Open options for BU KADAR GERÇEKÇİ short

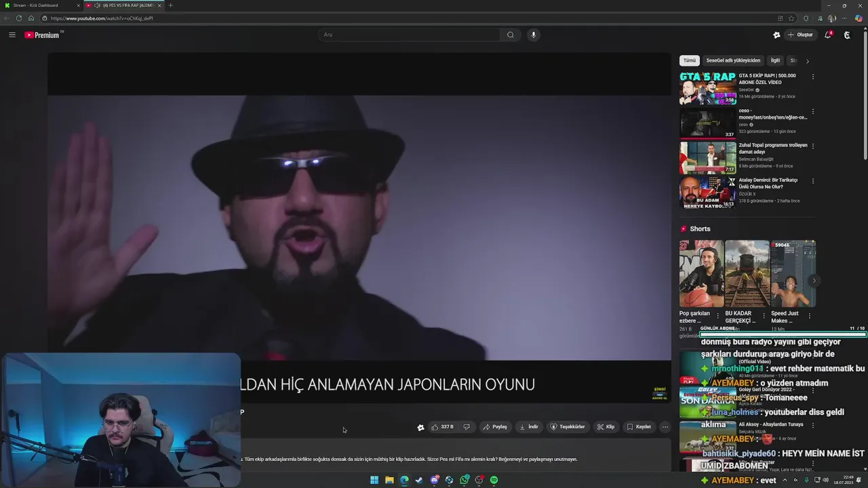pyautogui.click(x=764, y=316)
